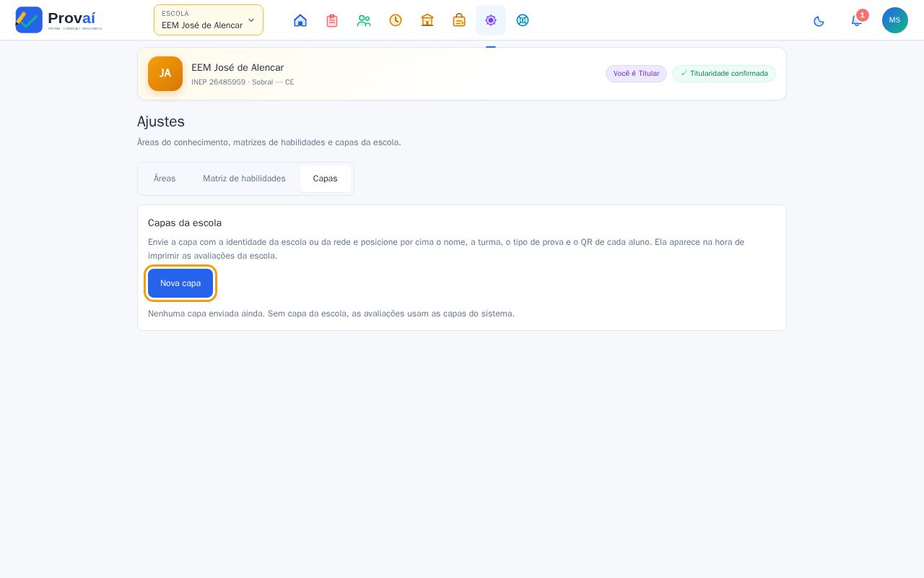Open the MS user avatar menu
Viewport: 924px width, 578px height.
click(x=895, y=20)
